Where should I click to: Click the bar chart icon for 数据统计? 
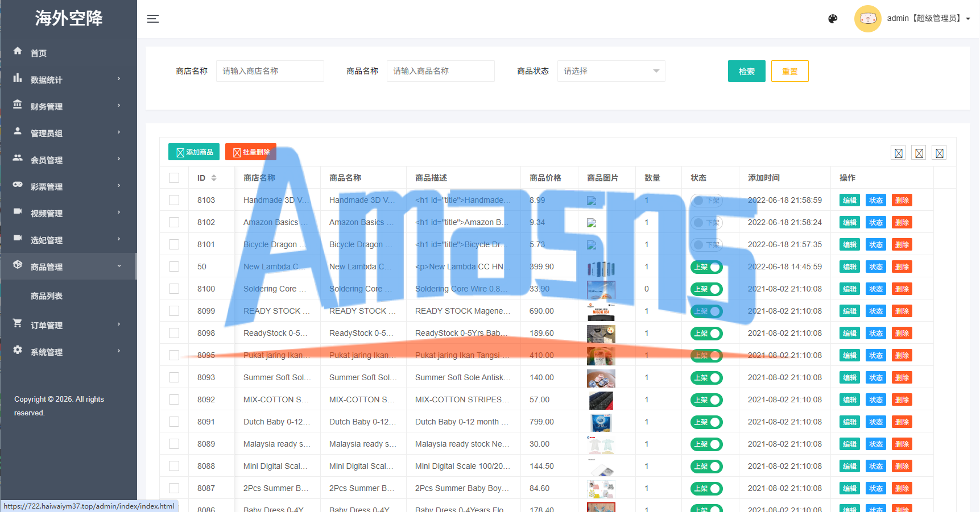tap(18, 78)
